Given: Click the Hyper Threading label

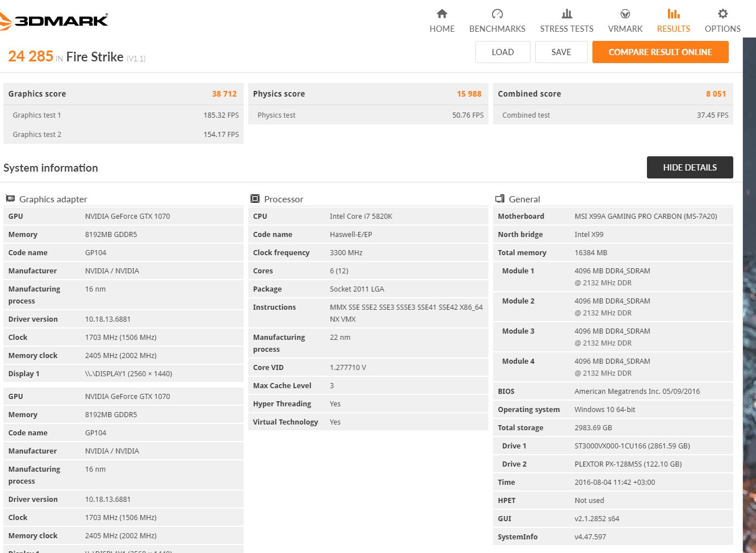Looking at the screenshot, I should [x=282, y=404].
